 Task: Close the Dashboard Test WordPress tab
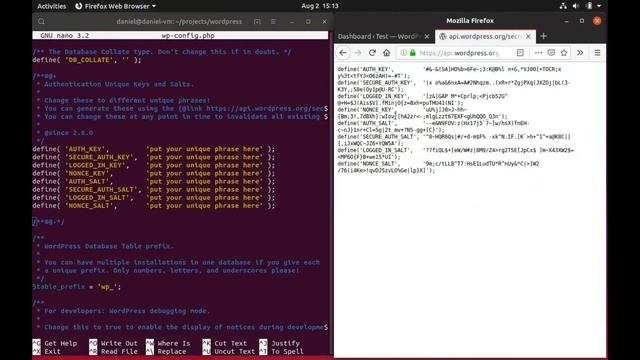point(427,36)
